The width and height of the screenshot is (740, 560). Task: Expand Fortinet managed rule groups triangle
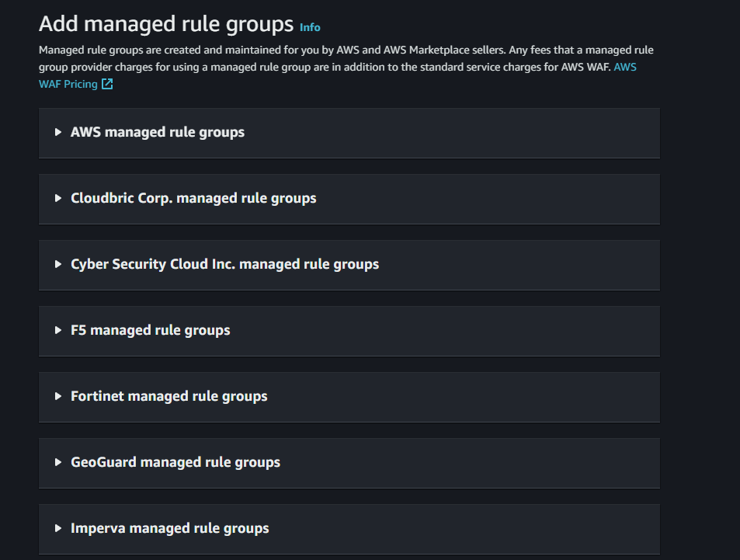pos(58,396)
